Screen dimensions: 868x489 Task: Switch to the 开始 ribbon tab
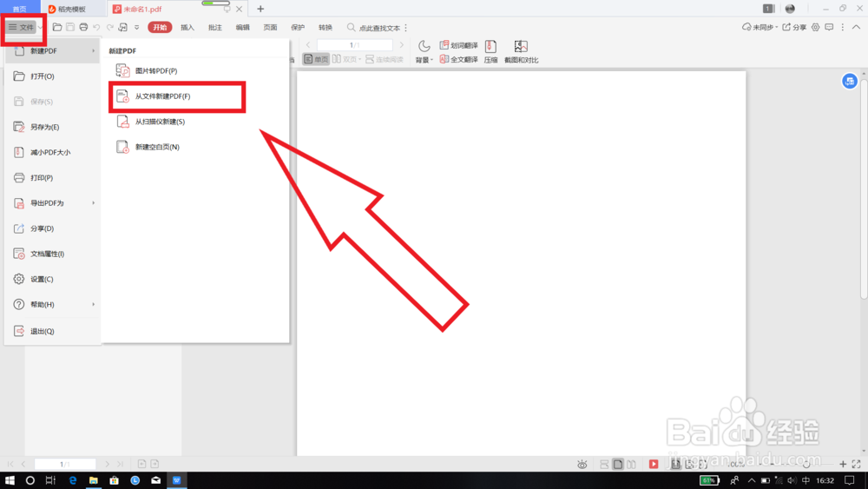point(160,27)
